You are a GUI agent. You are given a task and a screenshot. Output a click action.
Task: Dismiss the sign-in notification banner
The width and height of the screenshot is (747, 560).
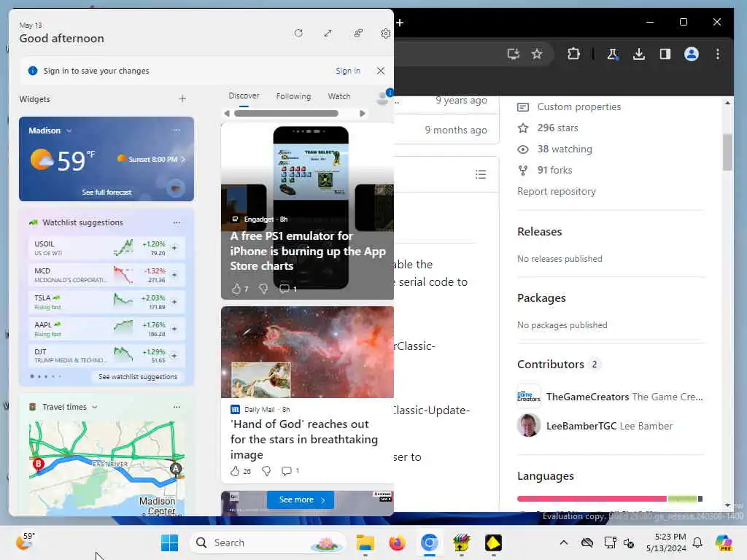(x=381, y=71)
